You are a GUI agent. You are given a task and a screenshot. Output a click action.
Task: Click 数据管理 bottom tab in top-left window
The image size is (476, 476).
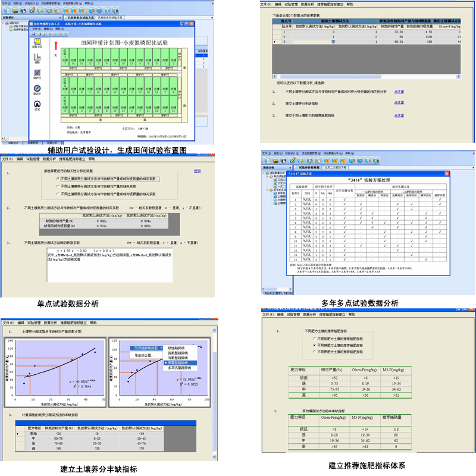pos(33,143)
